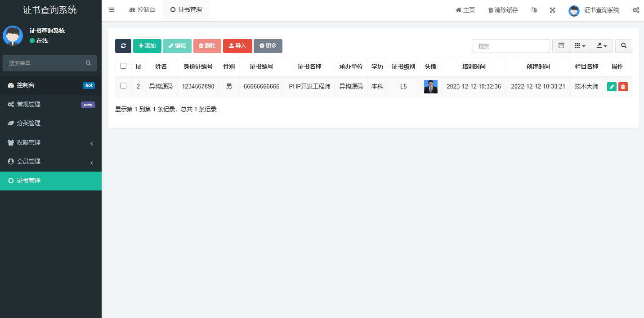Check the header select-all checkbox
The width and height of the screenshot is (644, 318).
point(123,66)
